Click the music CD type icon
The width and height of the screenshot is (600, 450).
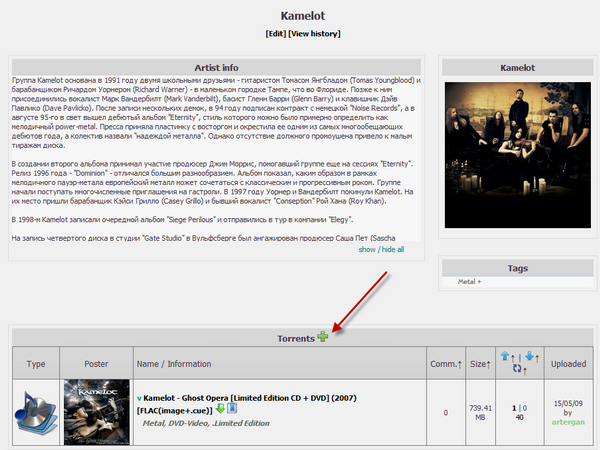[x=36, y=412]
